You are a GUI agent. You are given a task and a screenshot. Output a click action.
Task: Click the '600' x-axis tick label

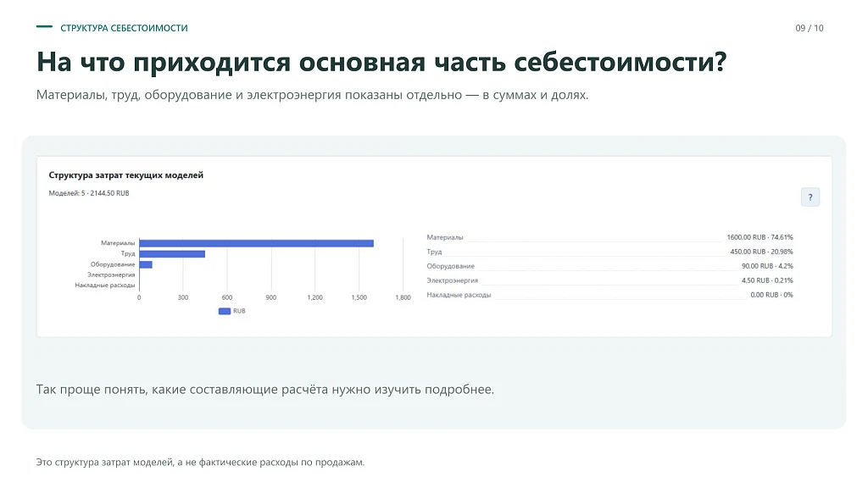(x=227, y=297)
